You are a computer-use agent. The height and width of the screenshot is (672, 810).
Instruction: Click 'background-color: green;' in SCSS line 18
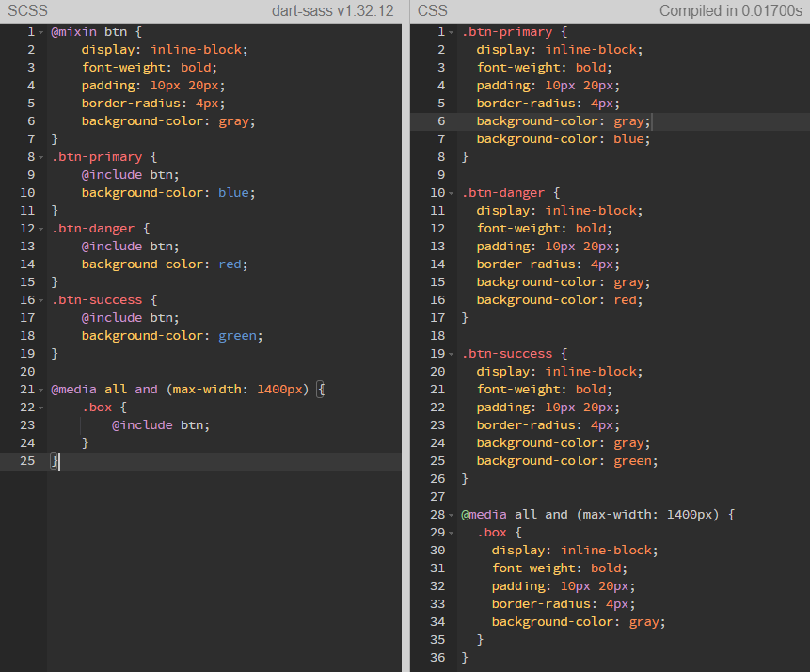tap(172, 335)
